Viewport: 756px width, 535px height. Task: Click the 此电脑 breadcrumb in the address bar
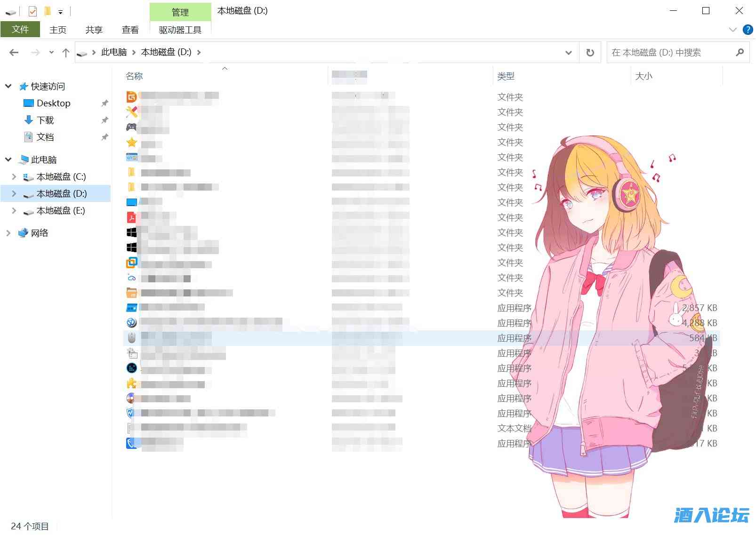(x=113, y=52)
